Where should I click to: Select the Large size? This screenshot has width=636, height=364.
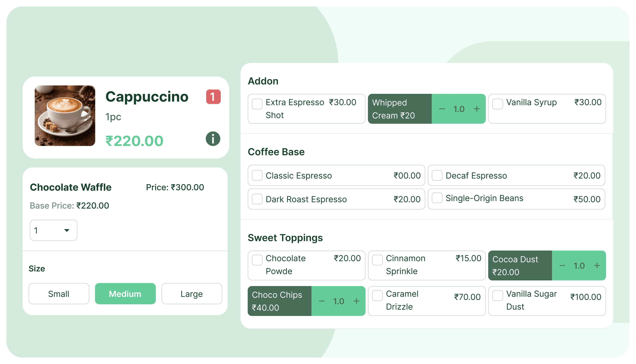point(191,294)
